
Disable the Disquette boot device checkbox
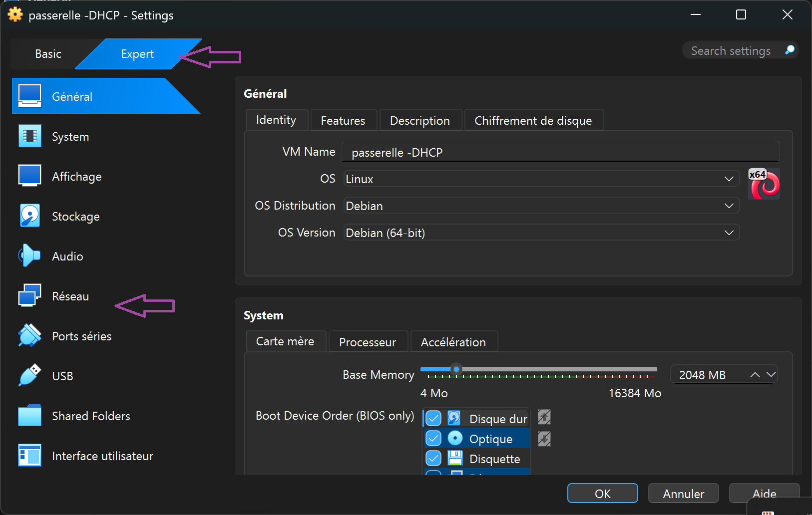433,458
